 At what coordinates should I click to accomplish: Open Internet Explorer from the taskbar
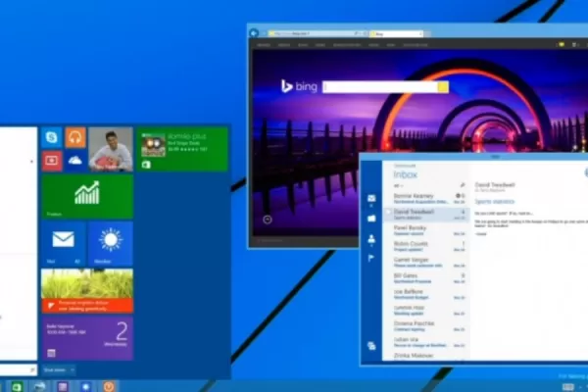[39, 386]
